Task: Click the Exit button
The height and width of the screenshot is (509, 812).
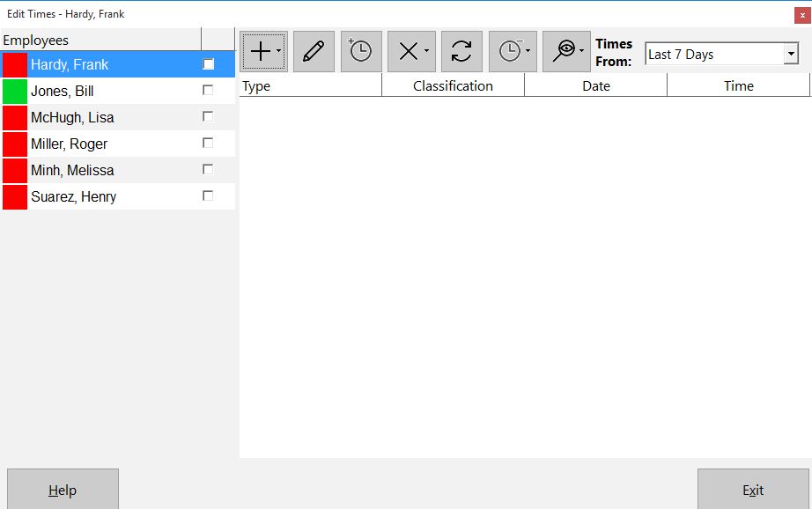Action: tap(753, 490)
